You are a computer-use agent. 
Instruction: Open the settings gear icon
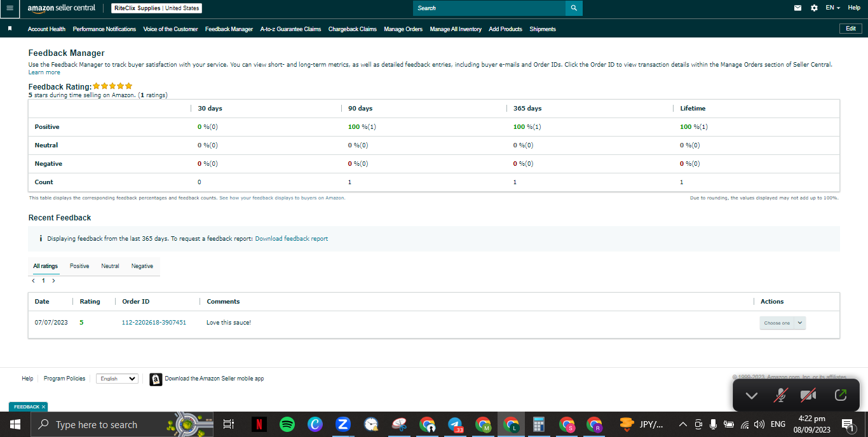[x=815, y=8]
